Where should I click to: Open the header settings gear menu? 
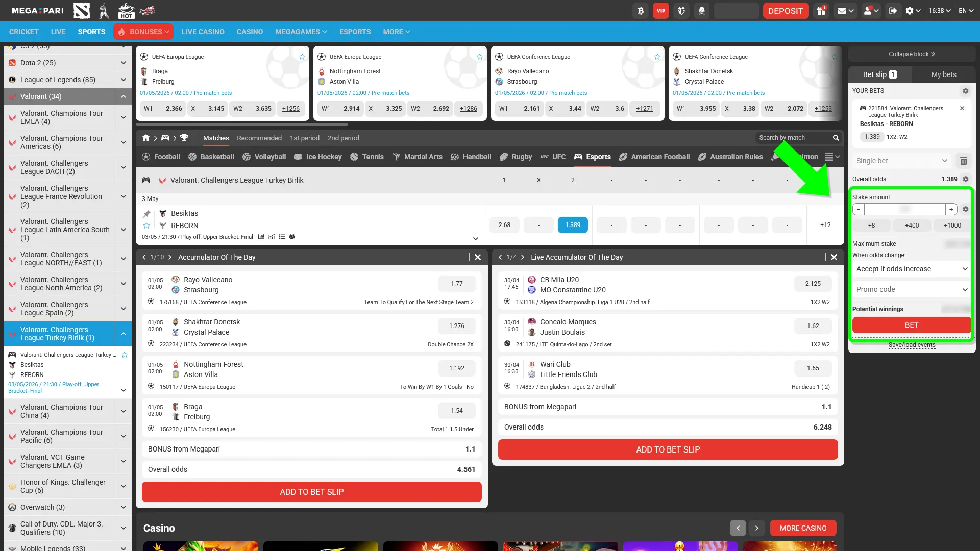click(x=913, y=11)
